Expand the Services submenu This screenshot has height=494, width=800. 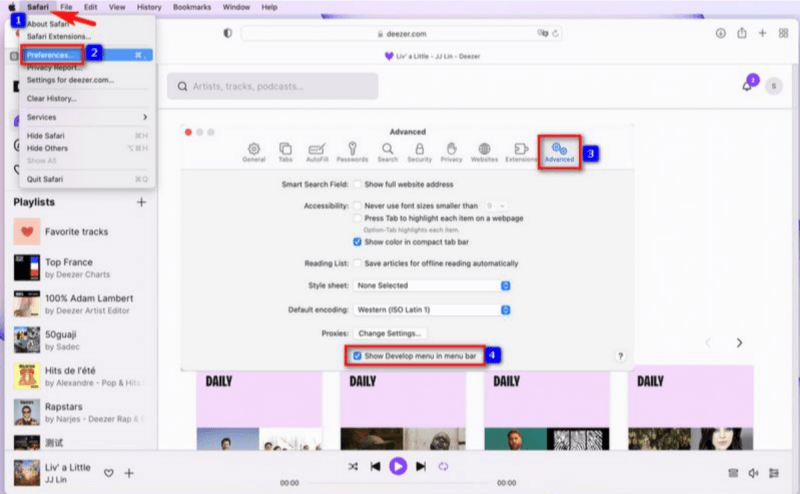pos(87,117)
